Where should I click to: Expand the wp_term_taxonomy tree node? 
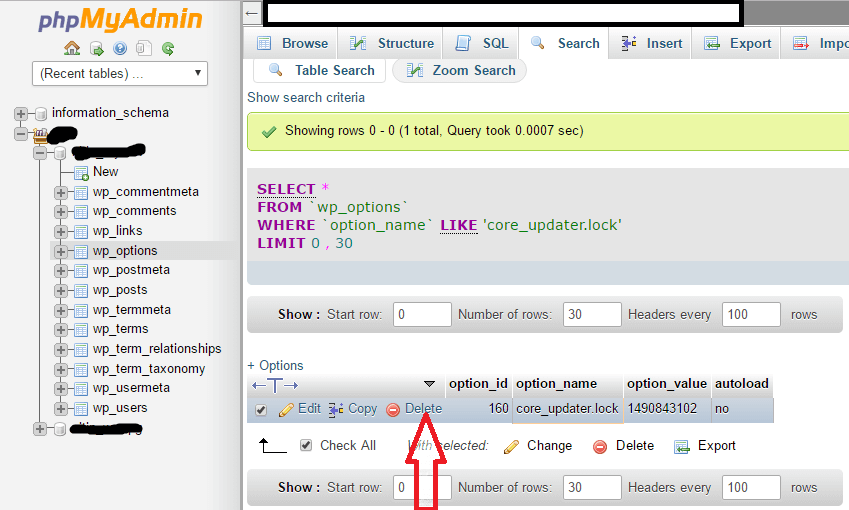[x=61, y=369]
